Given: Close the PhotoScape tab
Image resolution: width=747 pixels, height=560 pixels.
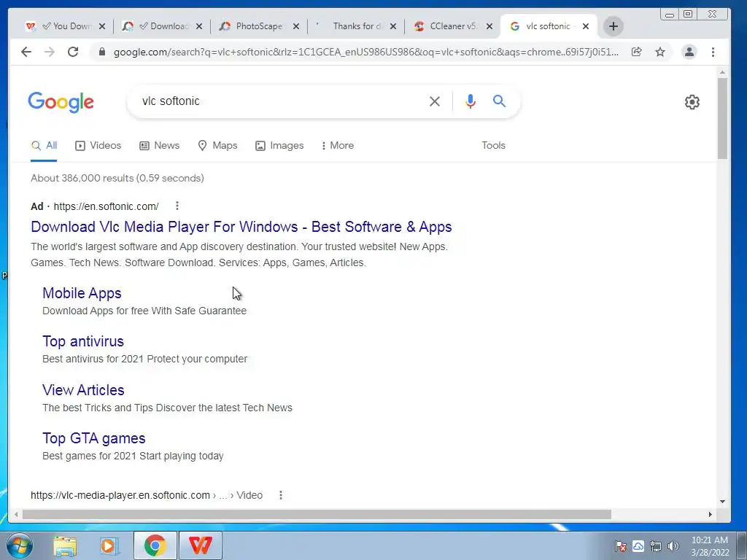Looking at the screenshot, I should pos(296,26).
